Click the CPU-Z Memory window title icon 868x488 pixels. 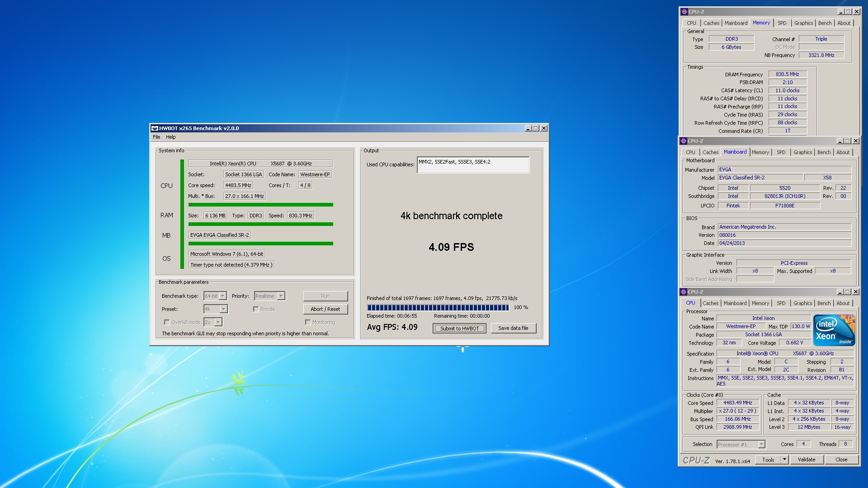pos(684,12)
